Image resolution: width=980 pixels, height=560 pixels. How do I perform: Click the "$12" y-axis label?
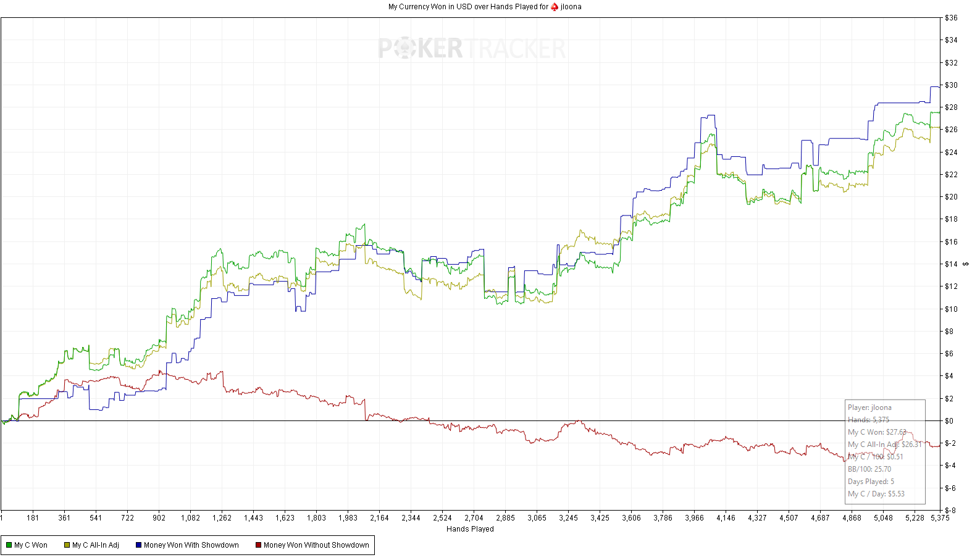pyautogui.click(x=951, y=286)
